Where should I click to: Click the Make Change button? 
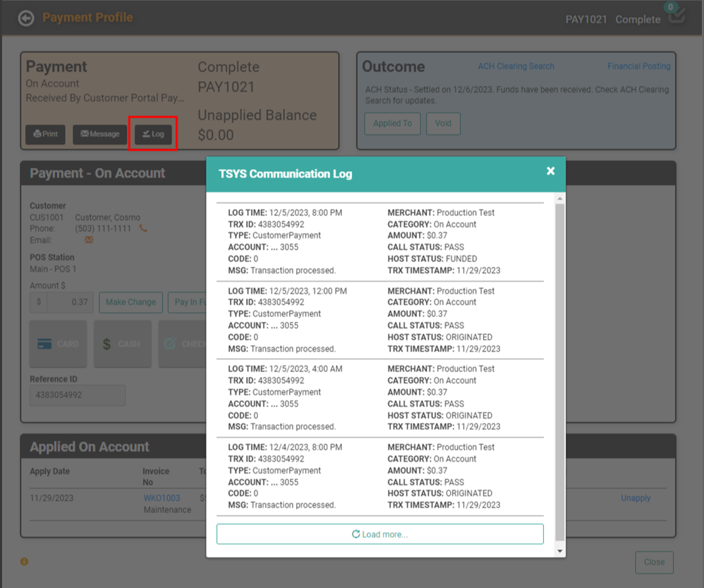click(x=131, y=302)
